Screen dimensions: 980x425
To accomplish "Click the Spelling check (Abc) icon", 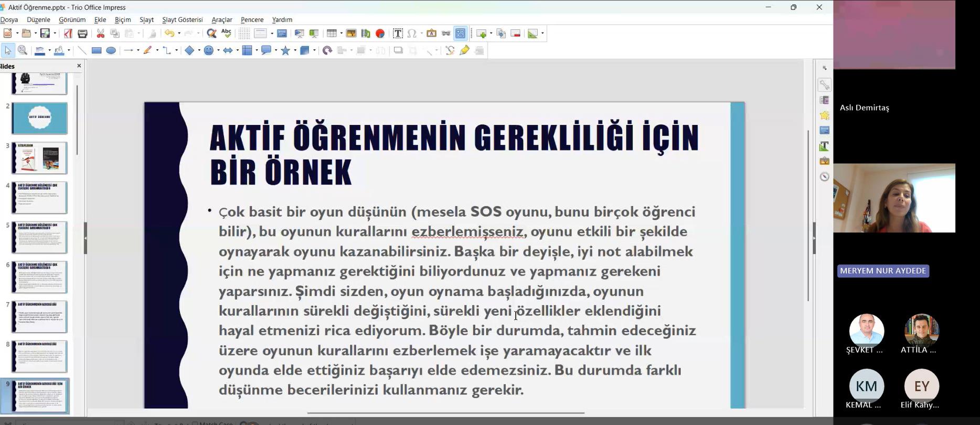I will 226,34.
